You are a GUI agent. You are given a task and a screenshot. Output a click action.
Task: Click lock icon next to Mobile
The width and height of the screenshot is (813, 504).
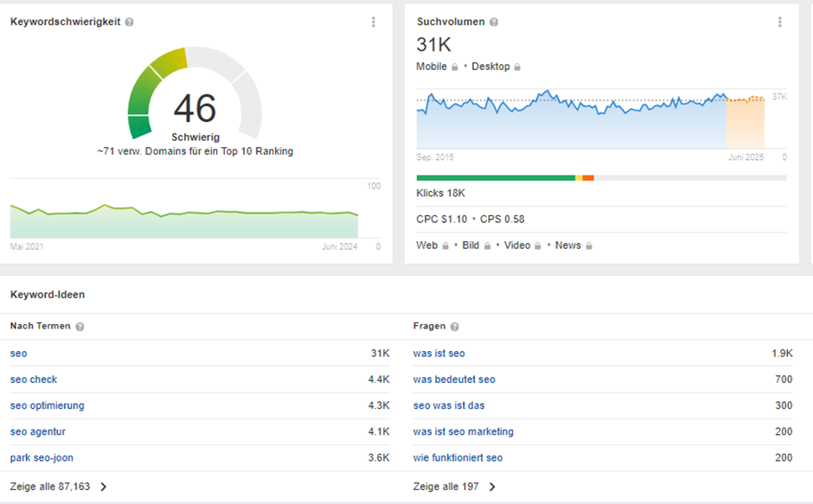click(455, 67)
